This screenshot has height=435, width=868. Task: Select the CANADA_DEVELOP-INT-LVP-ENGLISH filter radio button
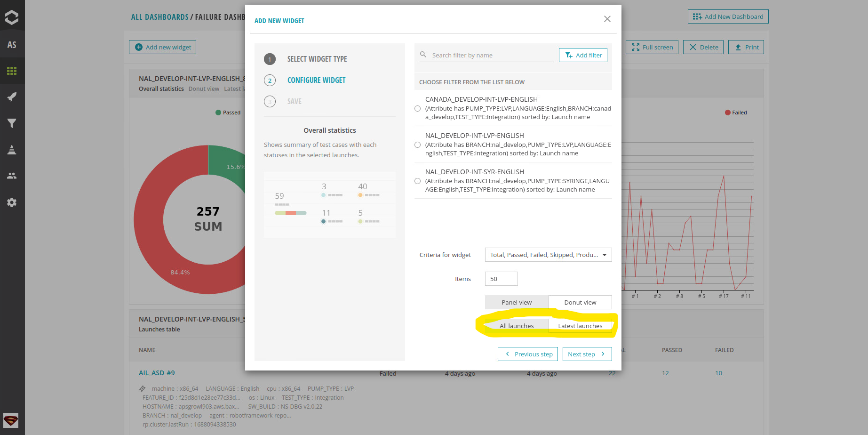[418, 108]
